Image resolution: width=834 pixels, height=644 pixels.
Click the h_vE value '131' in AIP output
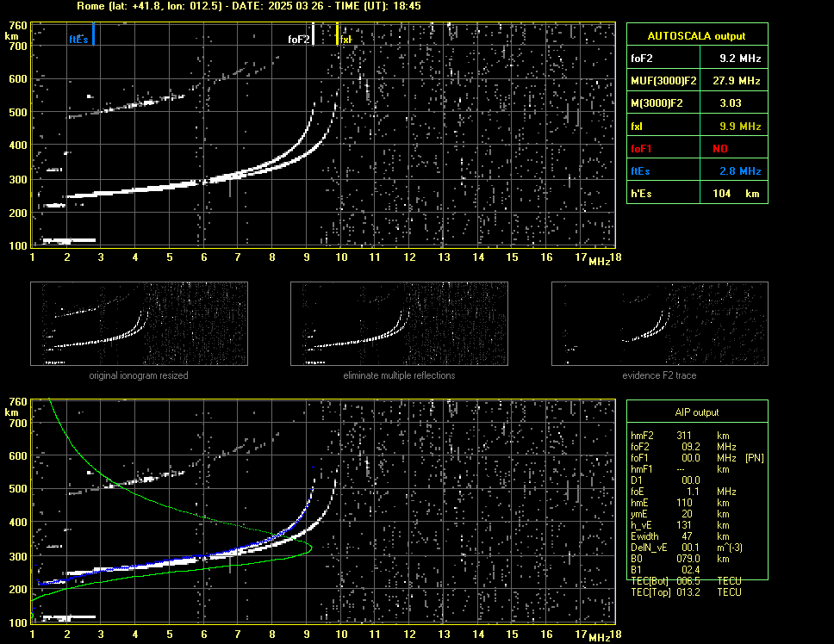coord(684,525)
